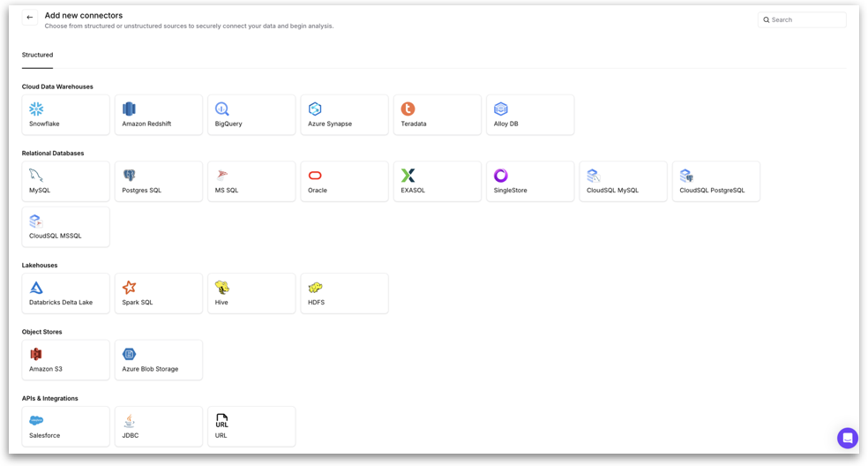
Task: Click the Azure Synapse icon
Action: pyautogui.click(x=315, y=109)
